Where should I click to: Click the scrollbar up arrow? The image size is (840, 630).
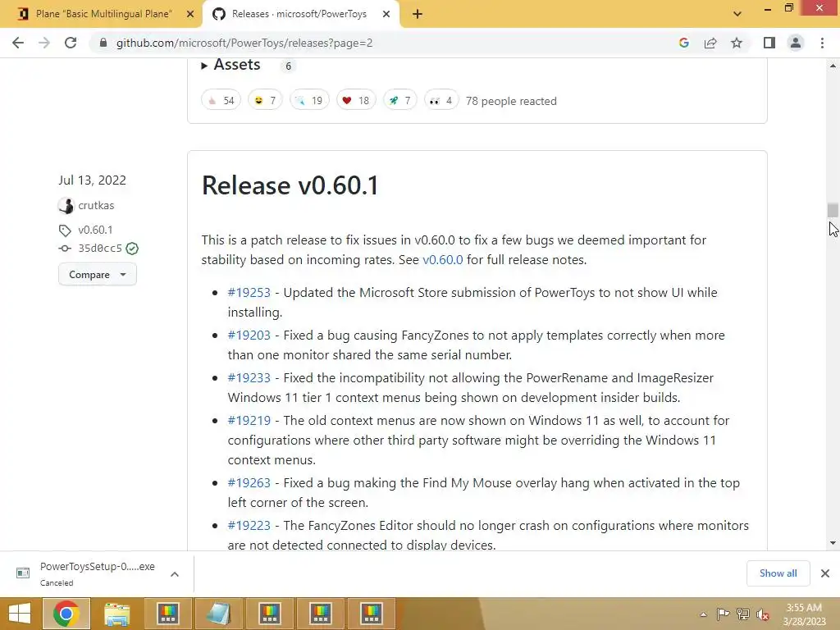833,66
